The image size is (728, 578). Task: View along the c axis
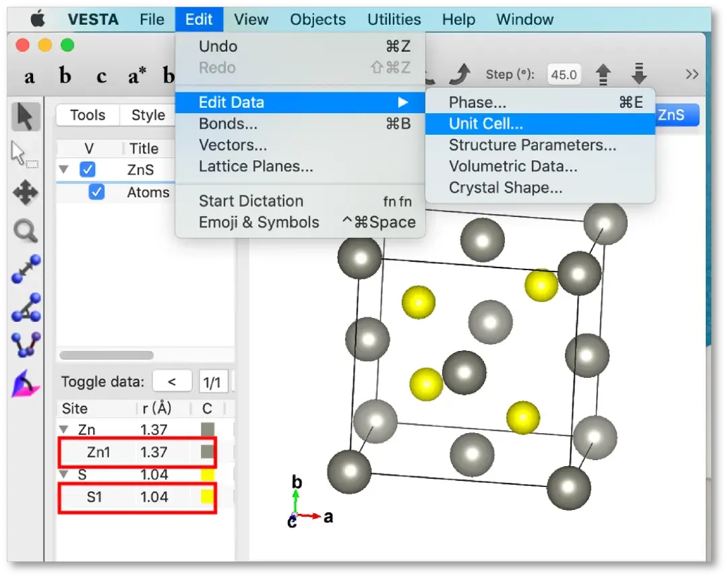101,77
